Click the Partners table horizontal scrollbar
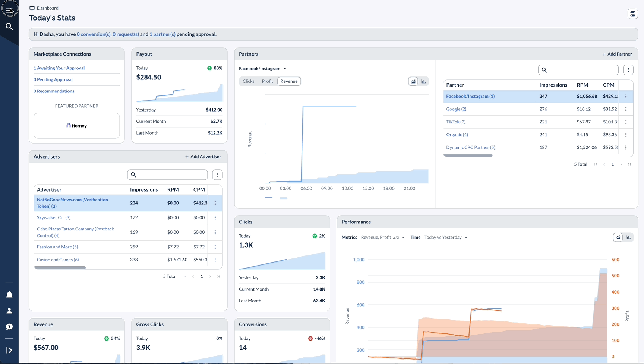The width and height of the screenshot is (644, 364). pos(468,155)
